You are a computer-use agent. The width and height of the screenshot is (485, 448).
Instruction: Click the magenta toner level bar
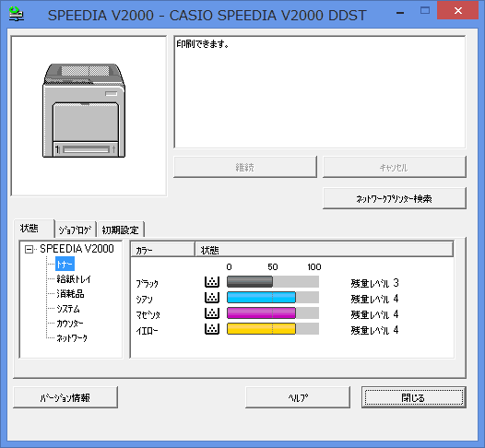(x=273, y=313)
